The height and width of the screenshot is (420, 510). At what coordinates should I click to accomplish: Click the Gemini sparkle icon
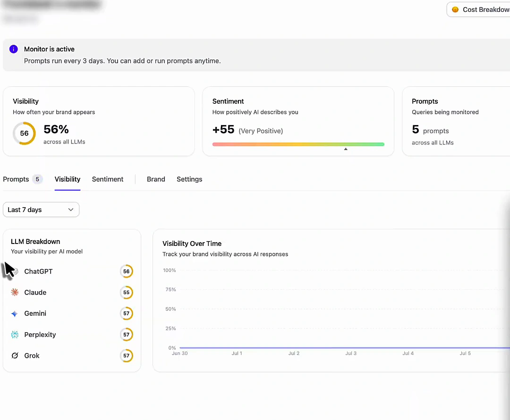point(15,314)
